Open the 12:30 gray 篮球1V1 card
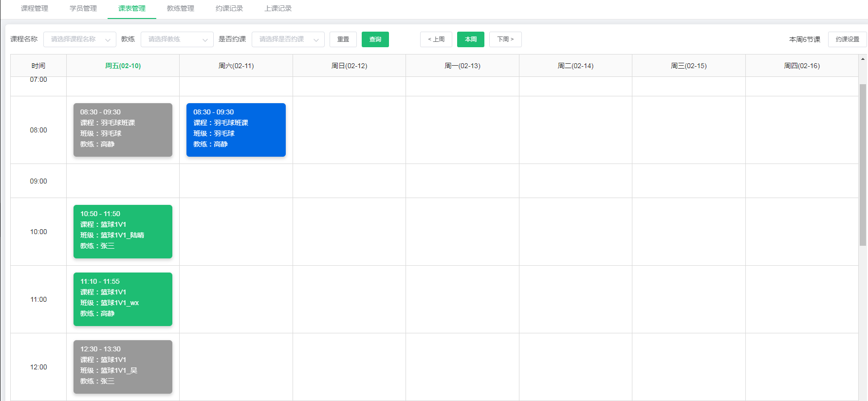 (123, 367)
